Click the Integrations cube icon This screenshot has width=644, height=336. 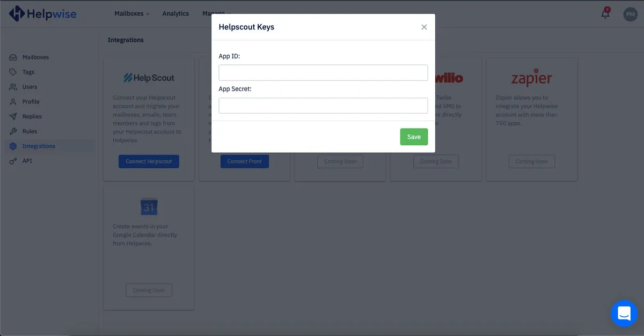click(13, 146)
